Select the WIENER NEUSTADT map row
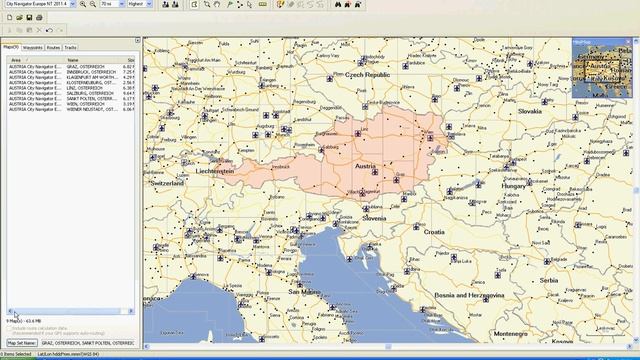Viewport: 640px width, 360px height. [71, 109]
